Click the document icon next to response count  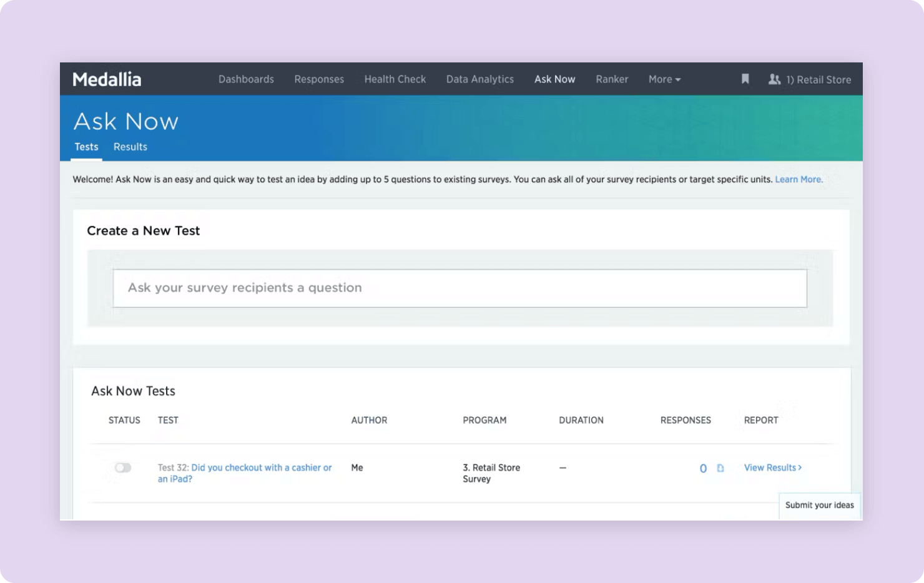click(x=720, y=468)
